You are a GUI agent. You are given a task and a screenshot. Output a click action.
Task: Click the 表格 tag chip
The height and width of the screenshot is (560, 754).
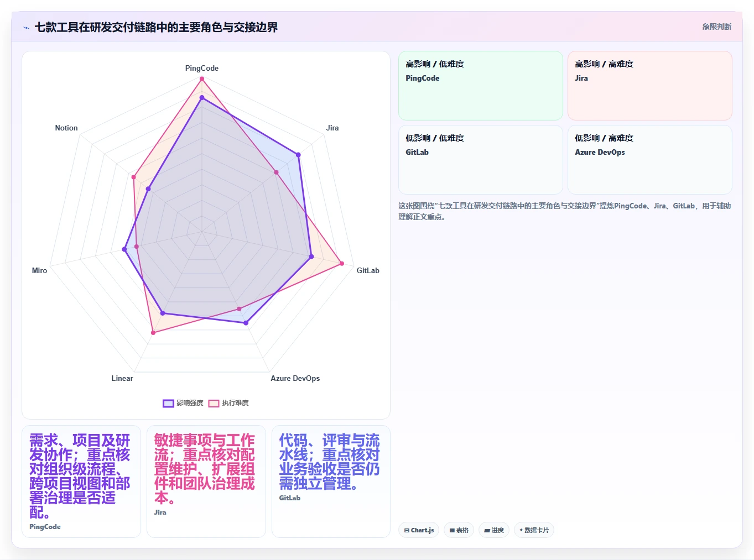coord(459,530)
